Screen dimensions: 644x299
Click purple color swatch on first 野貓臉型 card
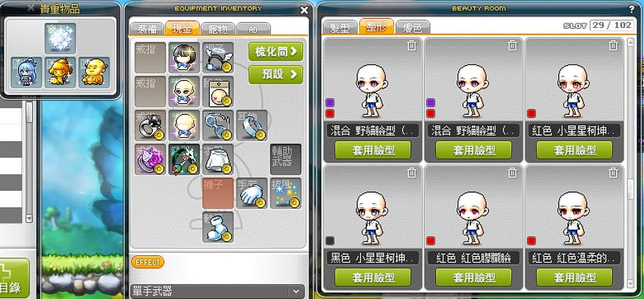point(330,102)
